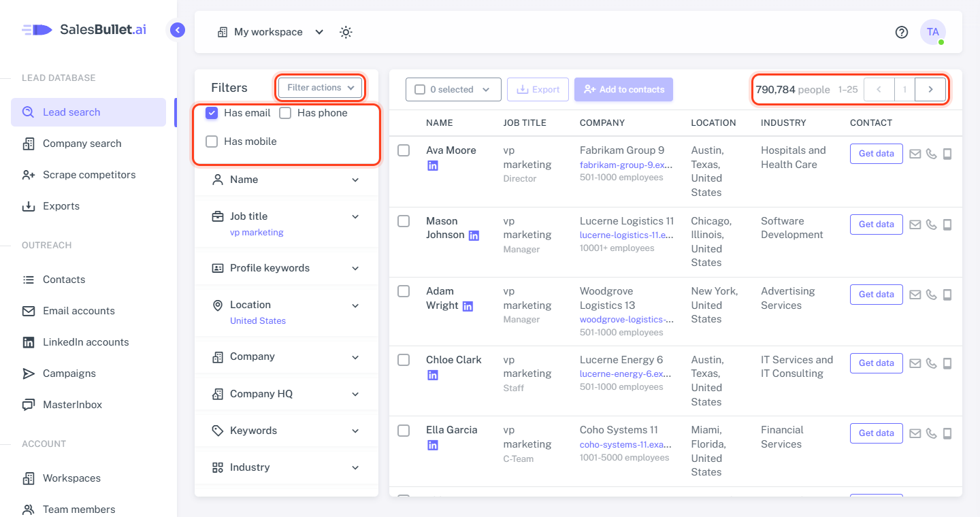
Task: Enable the Has phone filter
Action: [285, 113]
